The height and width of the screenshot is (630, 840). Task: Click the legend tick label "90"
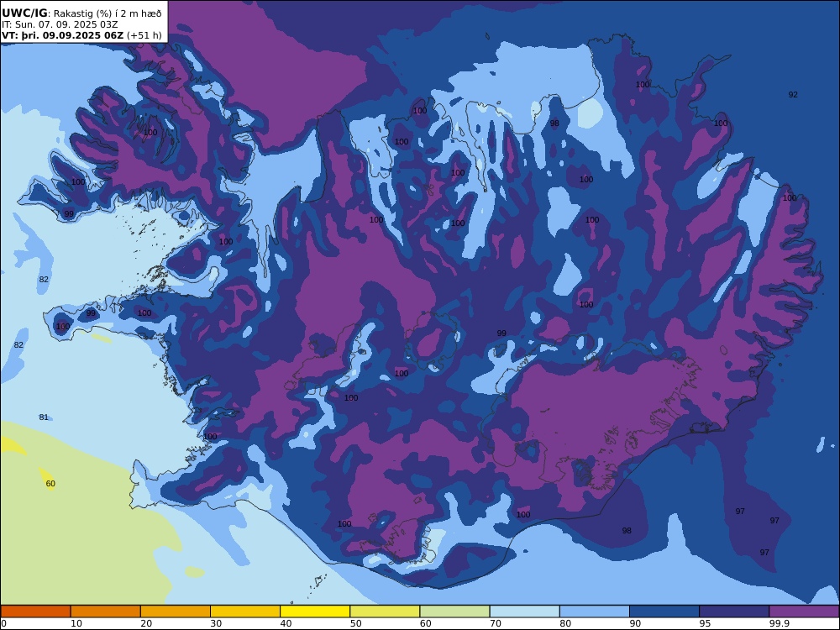tap(635, 623)
